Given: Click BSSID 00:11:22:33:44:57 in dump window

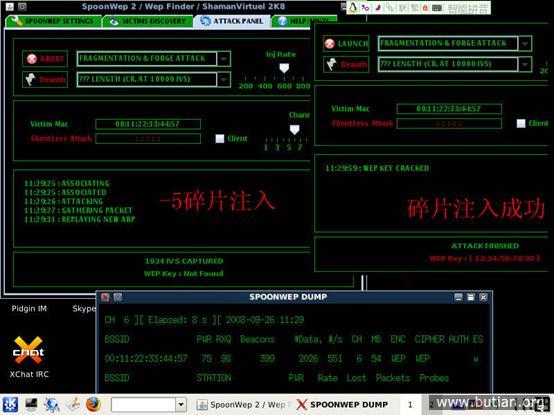Looking at the screenshot, I should click(x=146, y=358).
